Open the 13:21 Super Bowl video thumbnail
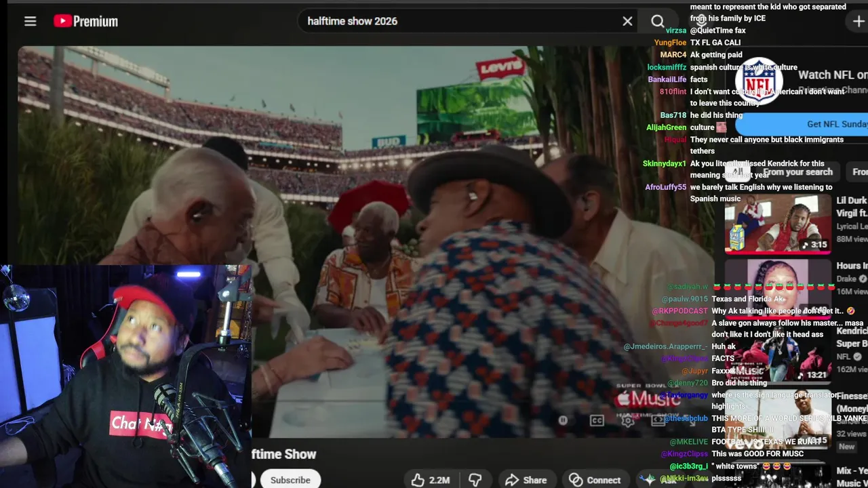This screenshot has height=488, width=868. tap(778, 356)
